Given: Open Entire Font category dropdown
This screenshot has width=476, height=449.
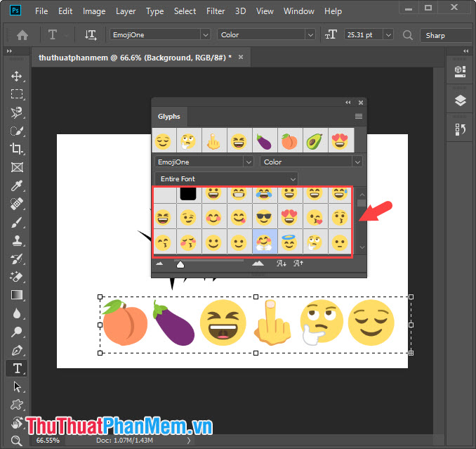Looking at the screenshot, I should pos(226,179).
